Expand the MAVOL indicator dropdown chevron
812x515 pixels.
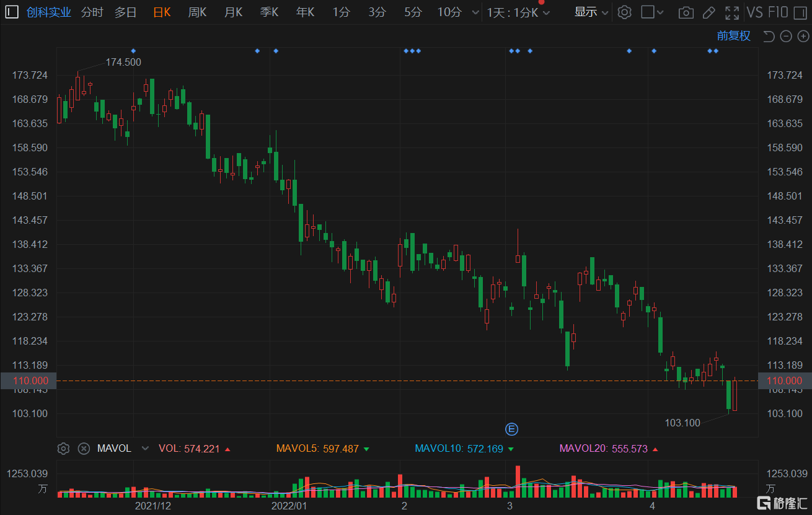click(145, 448)
